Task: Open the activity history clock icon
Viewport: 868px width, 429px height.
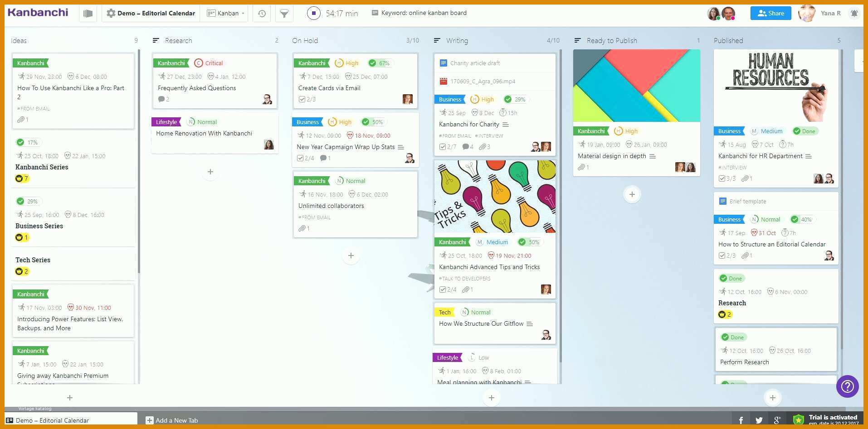Action: (262, 14)
